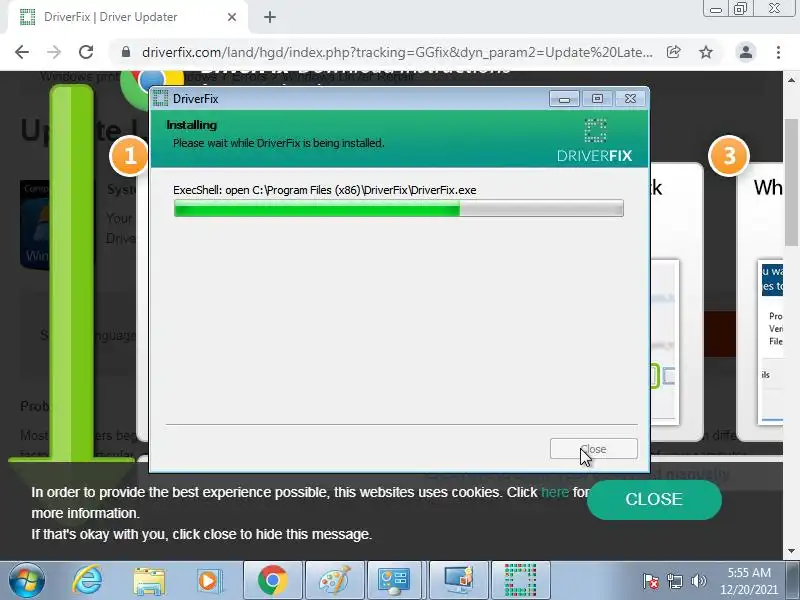This screenshot has height=600, width=800.
Task: Click the Action Center flag tray icon
Action: pyautogui.click(x=651, y=581)
